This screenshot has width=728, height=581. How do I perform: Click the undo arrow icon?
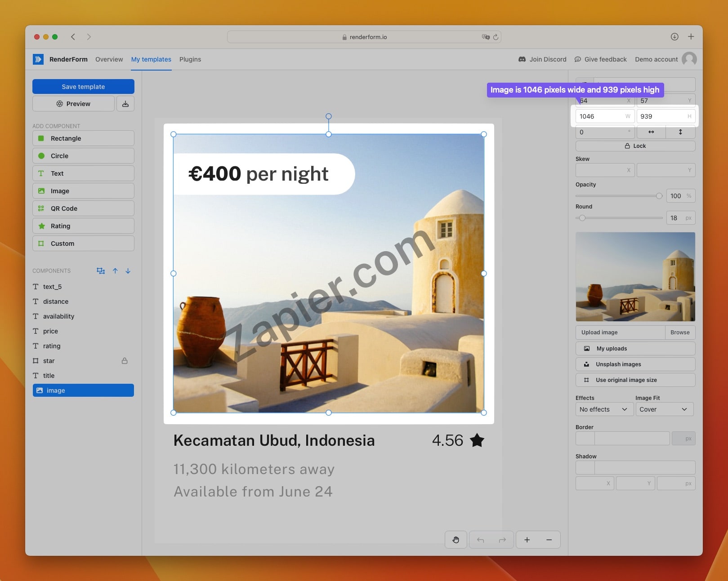click(x=480, y=540)
